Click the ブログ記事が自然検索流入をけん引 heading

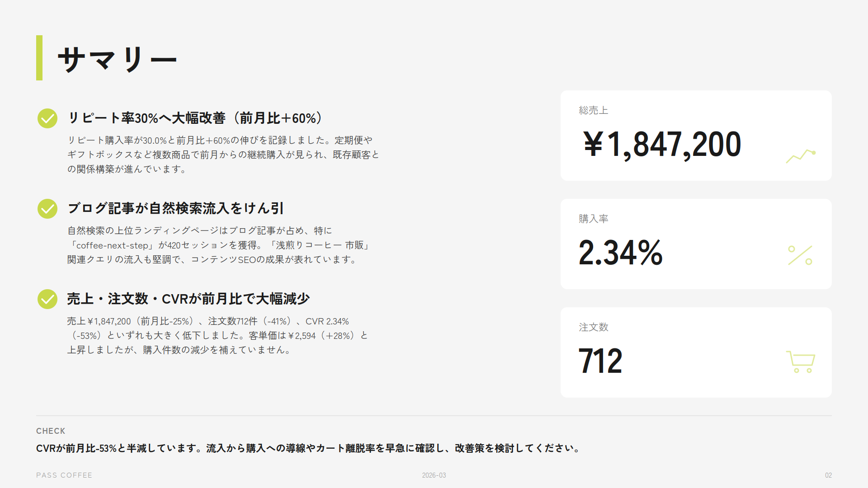[175, 208]
